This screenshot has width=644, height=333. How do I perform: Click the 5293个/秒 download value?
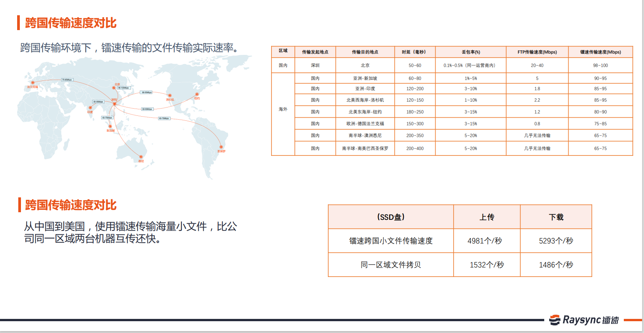coord(556,241)
